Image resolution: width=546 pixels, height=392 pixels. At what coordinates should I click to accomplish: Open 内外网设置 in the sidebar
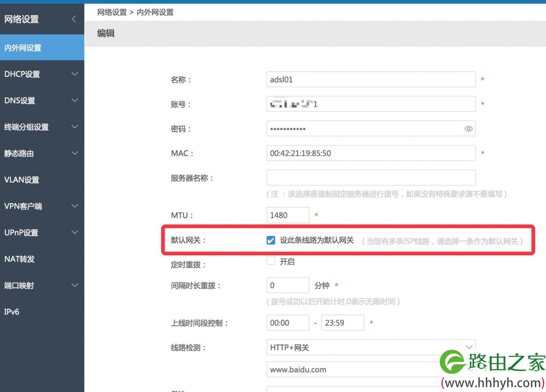pos(42,48)
